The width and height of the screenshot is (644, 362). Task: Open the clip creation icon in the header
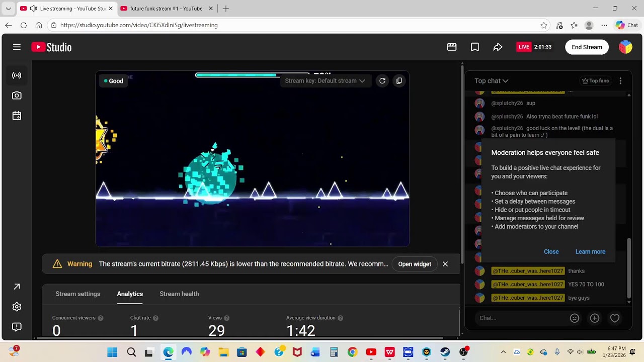pos(452,47)
